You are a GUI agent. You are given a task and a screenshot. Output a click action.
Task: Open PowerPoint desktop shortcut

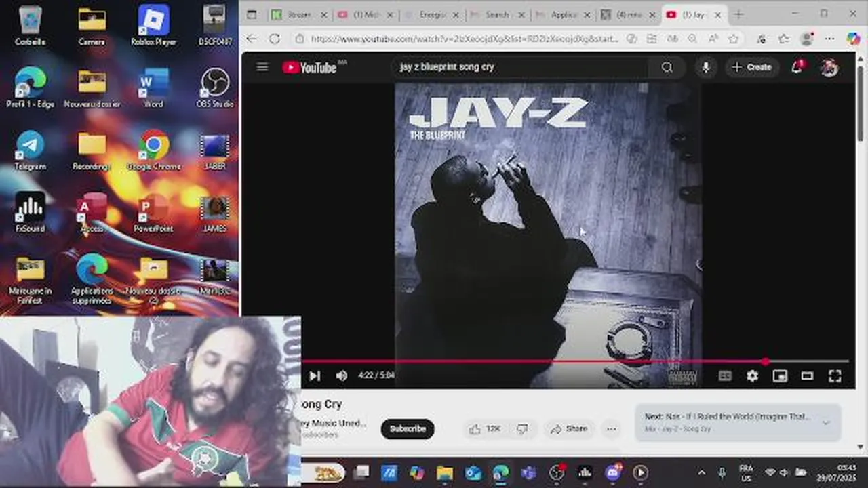[153, 212]
